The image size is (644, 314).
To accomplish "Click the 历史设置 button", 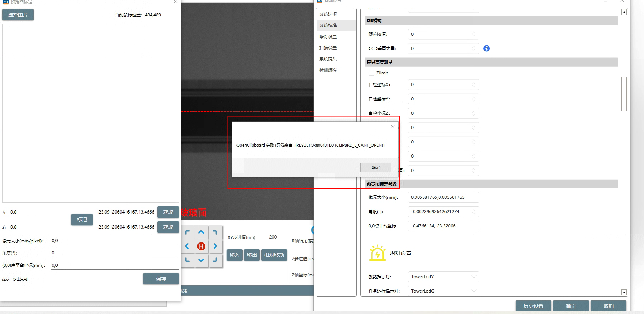I will coord(533,306).
